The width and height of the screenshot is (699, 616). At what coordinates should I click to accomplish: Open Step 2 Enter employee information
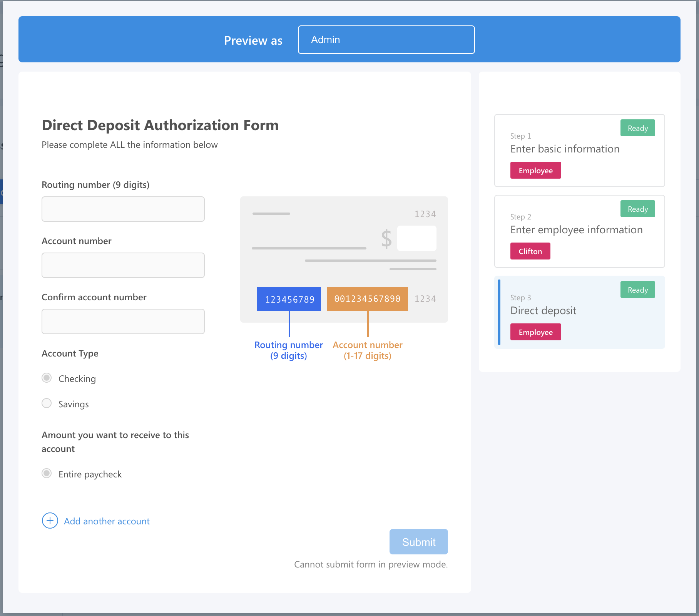[579, 231]
